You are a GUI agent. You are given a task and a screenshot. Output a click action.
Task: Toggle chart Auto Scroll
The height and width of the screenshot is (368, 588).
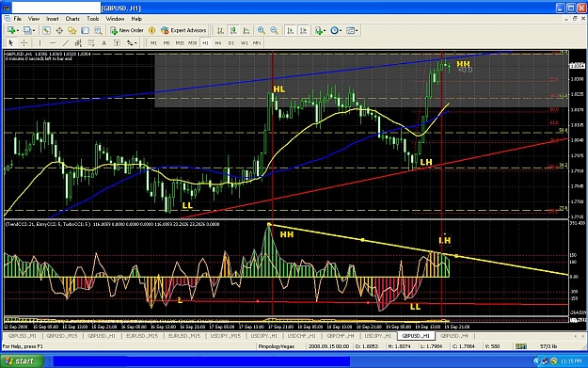(291, 30)
